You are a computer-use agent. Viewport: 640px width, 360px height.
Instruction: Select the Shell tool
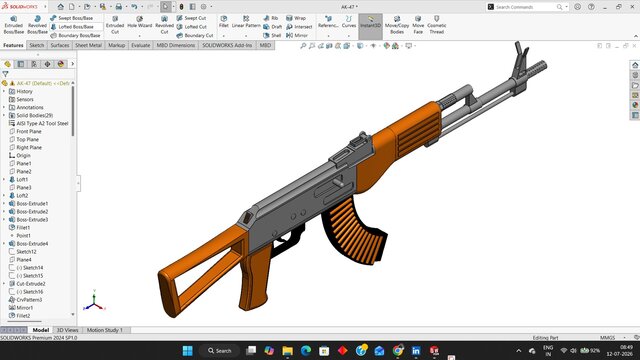tap(272, 36)
